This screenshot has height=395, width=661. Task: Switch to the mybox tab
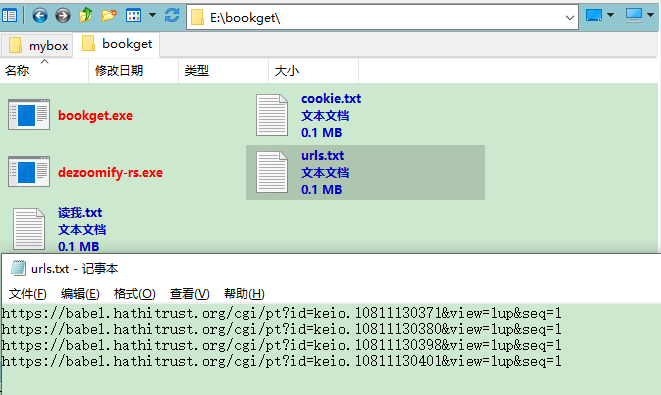coord(37,46)
